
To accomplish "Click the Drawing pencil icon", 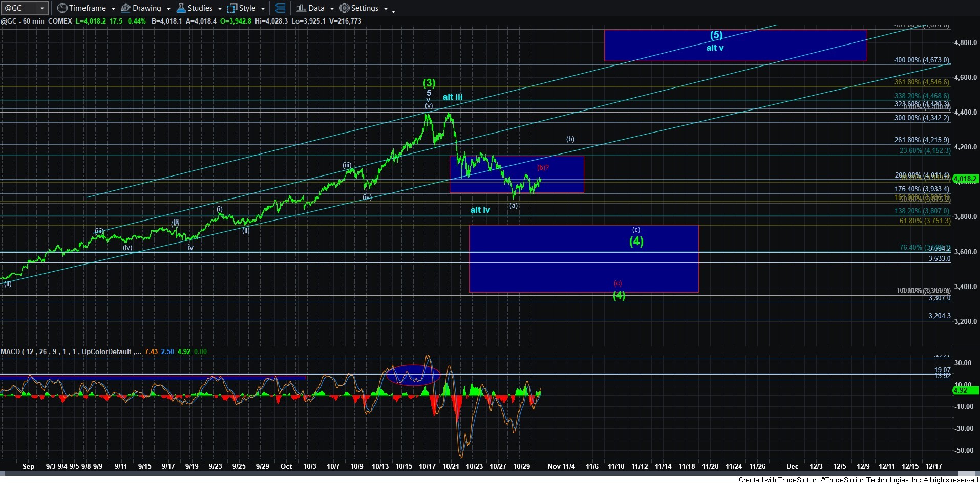I will click(x=125, y=8).
